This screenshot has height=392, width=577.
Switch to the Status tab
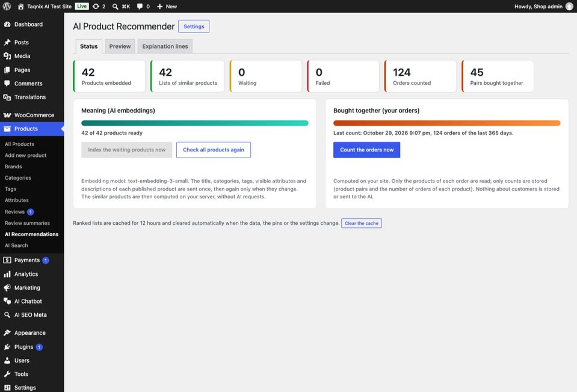88,46
